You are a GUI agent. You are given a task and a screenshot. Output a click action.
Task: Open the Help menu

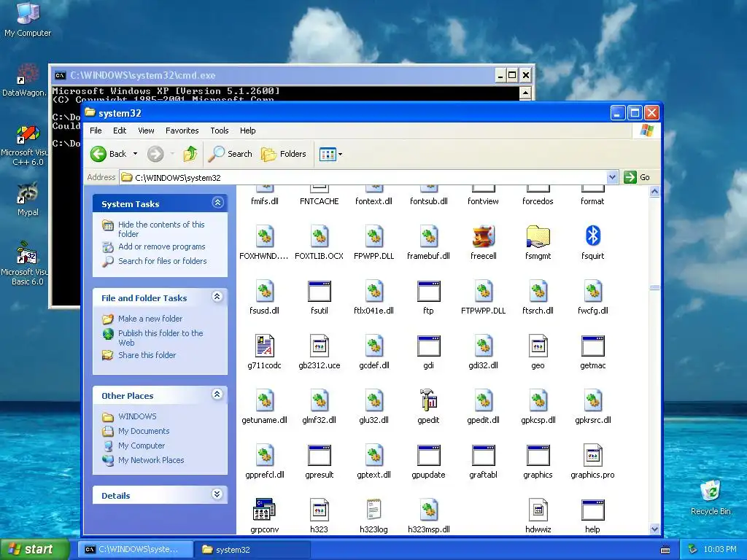(x=248, y=131)
